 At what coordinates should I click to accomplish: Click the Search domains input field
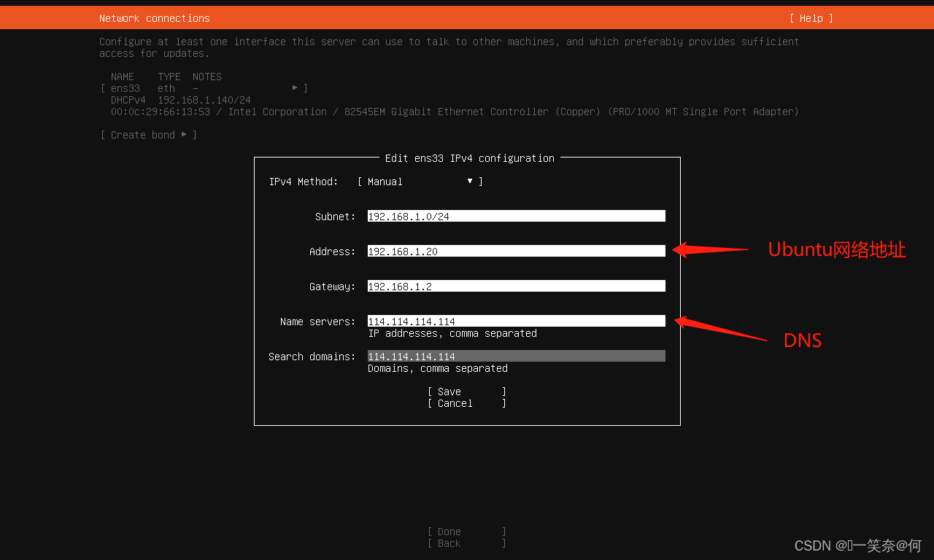[517, 357]
